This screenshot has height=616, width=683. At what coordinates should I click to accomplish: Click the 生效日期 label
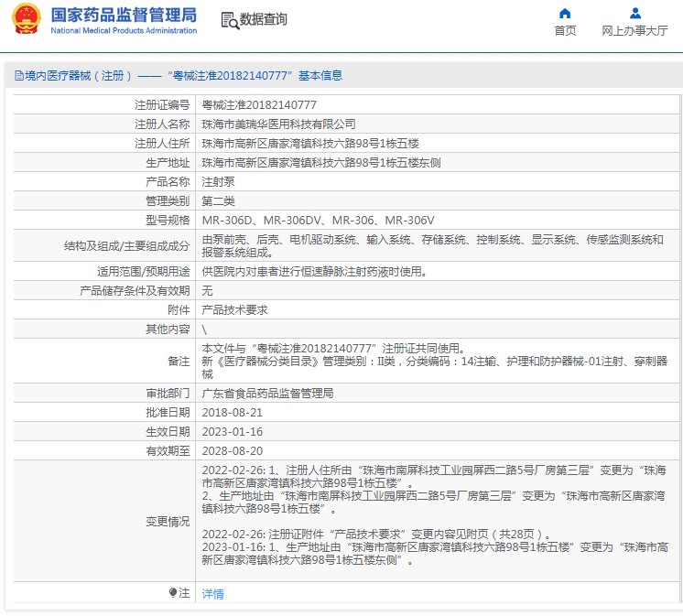coord(168,431)
